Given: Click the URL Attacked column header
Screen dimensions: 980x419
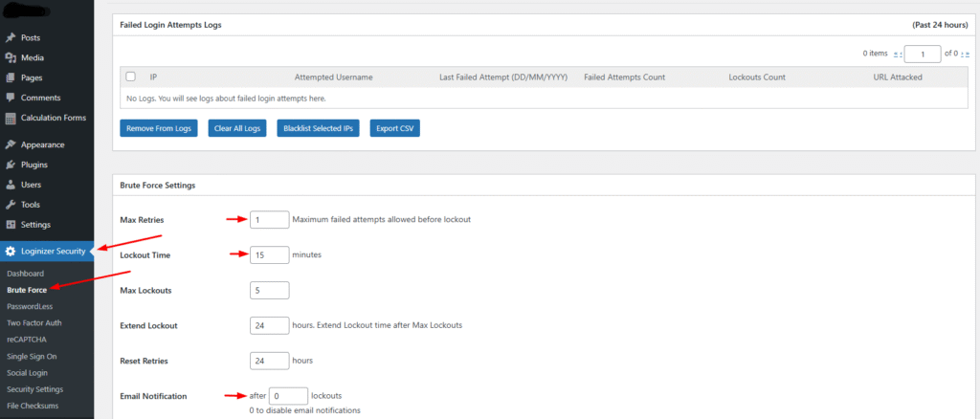Looking at the screenshot, I should tap(898, 77).
